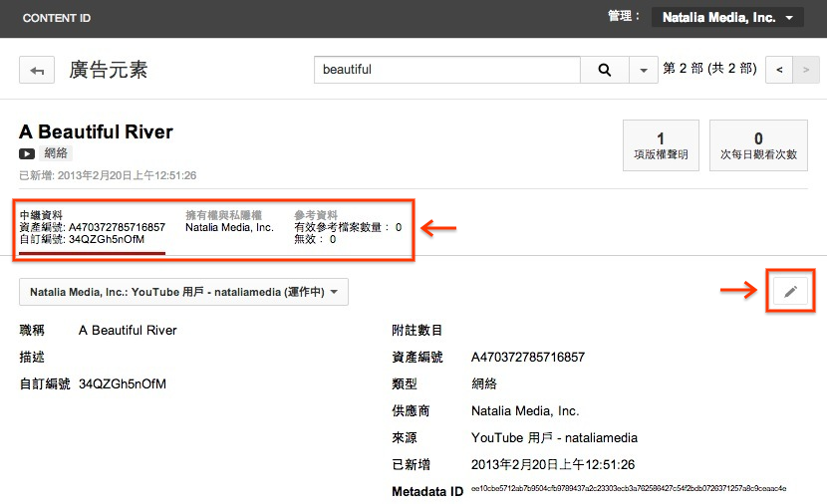Click the CONTENT ID header link

point(57,18)
